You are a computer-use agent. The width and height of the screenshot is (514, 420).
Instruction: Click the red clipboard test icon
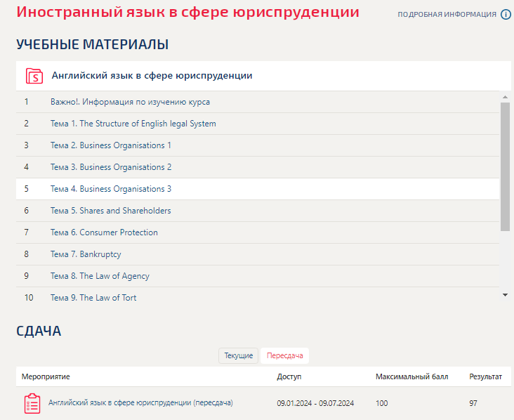(x=32, y=403)
